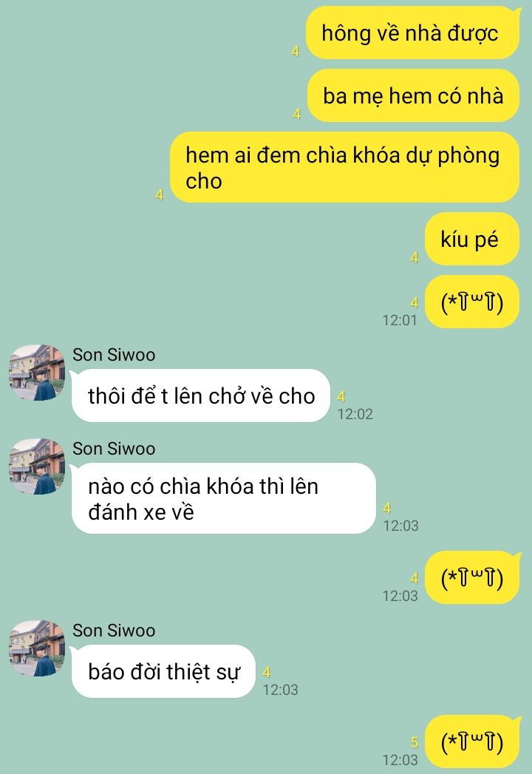Tap Son Siwoo's avatar beside 'báo đời thiệt sự'

pyautogui.click(x=37, y=648)
